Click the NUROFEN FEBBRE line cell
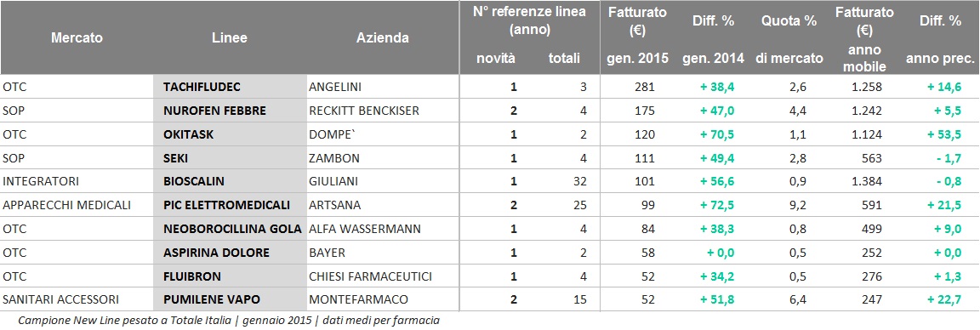 pyautogui.click(x=230, y=111)
